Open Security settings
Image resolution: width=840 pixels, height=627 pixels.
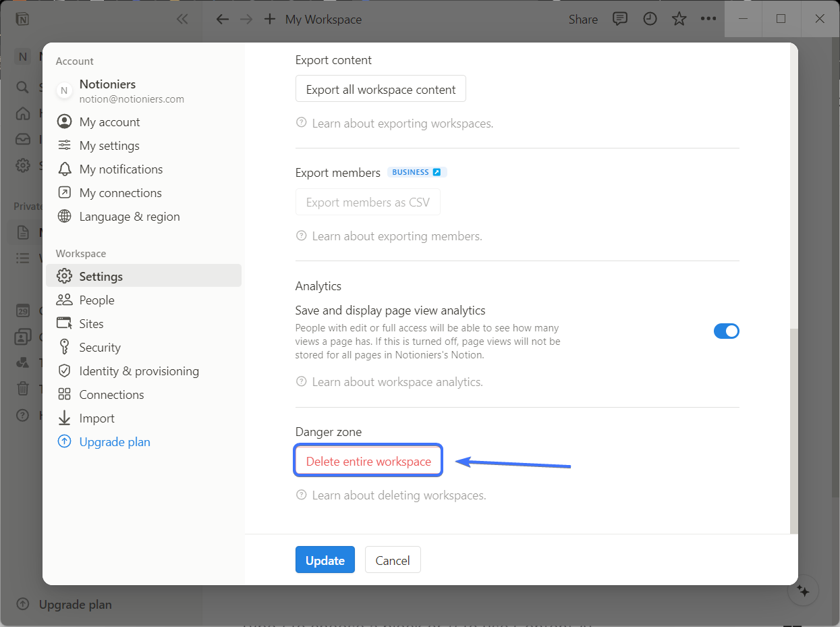coord(100,348)
